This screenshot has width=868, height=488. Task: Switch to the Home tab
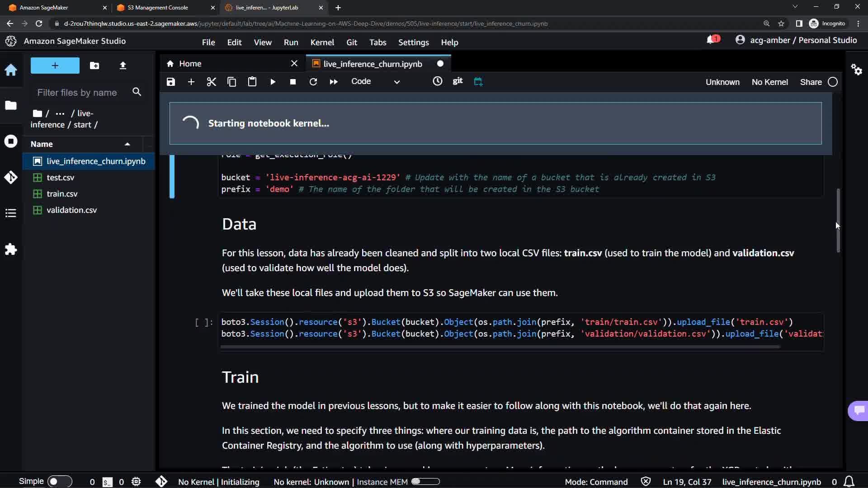pyautogui.click(x=190, y=64)
